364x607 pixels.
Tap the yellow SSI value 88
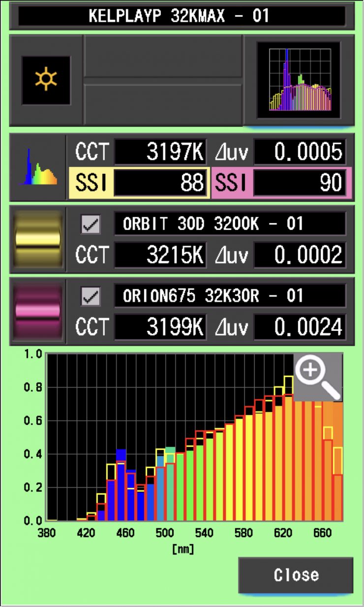(x=160, y=183)
